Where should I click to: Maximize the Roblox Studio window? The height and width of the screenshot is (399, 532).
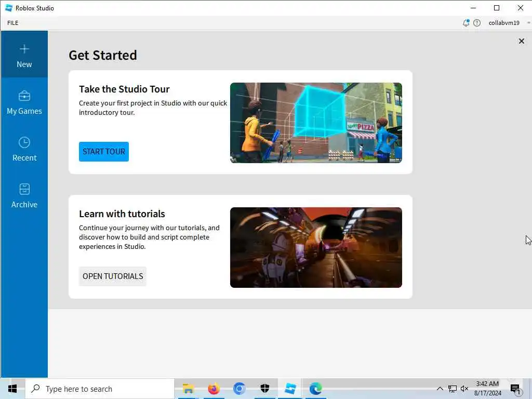(497, 8)
